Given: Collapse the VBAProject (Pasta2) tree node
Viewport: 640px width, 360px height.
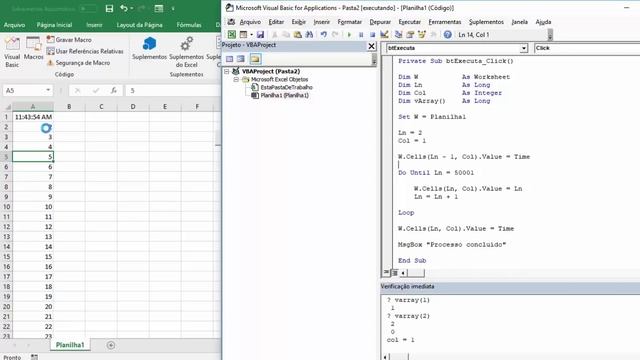Looking at the screenshot, I should pyautogui.click(x=227, y=71).
